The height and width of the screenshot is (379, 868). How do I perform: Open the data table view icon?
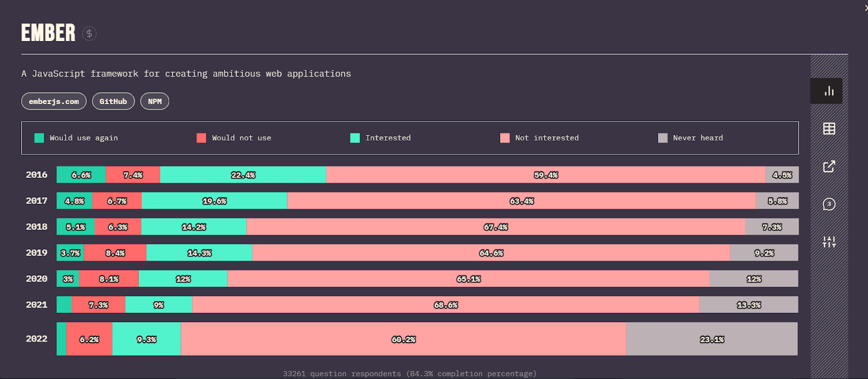[x=828, y=129]
